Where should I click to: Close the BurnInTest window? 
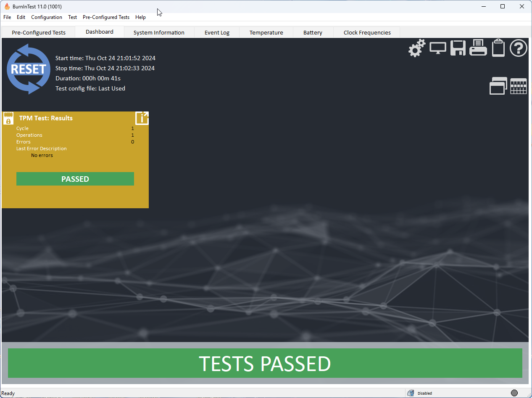click(522, 6)
